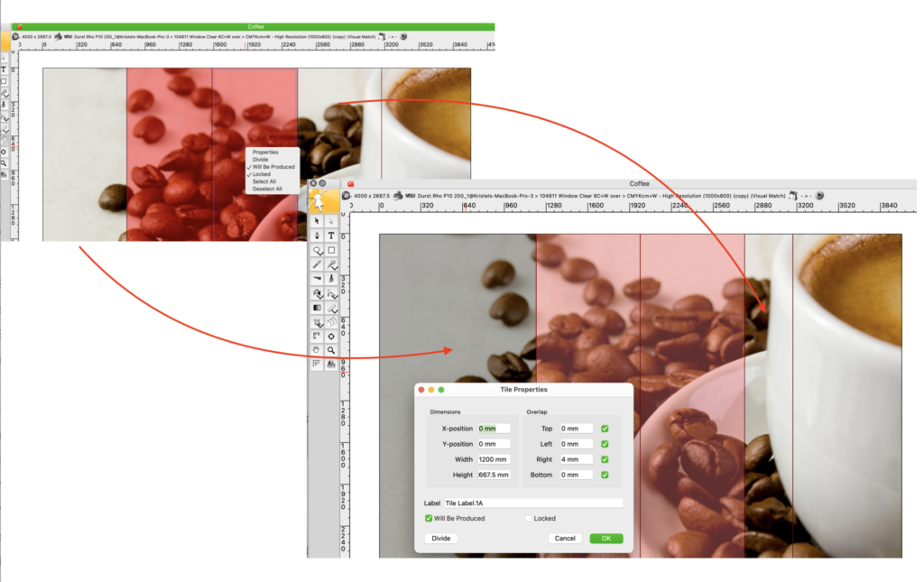Select the rectangle shape tool in front toolbox

coord(331,250)
